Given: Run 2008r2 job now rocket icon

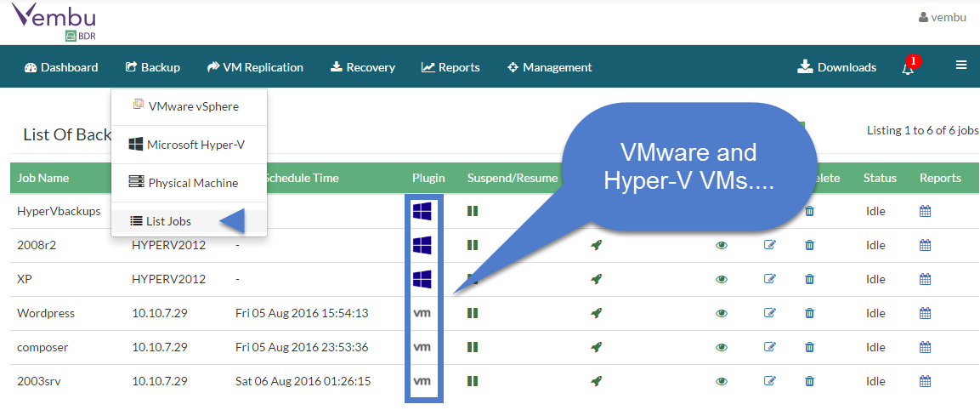Looking at the screenshot, I should coord(597,245).
